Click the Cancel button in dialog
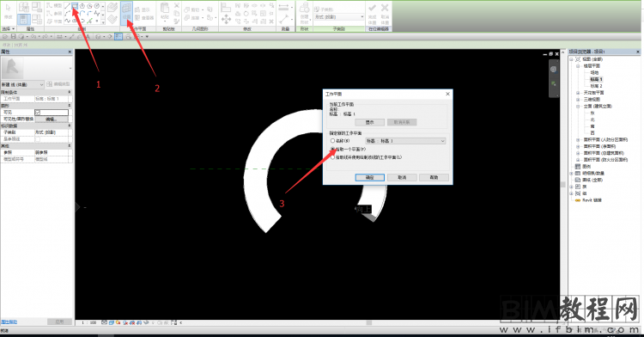Viewport: 644px width, 337px height. 402,178
